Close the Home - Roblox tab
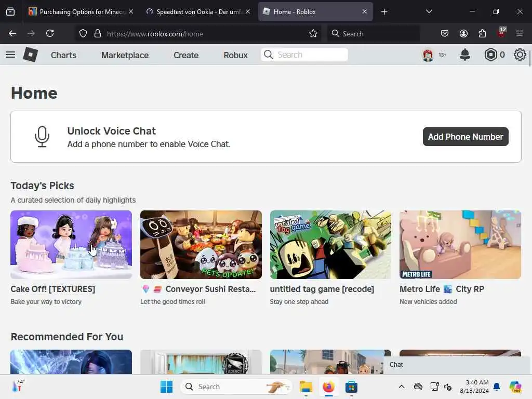 point(364,11)
